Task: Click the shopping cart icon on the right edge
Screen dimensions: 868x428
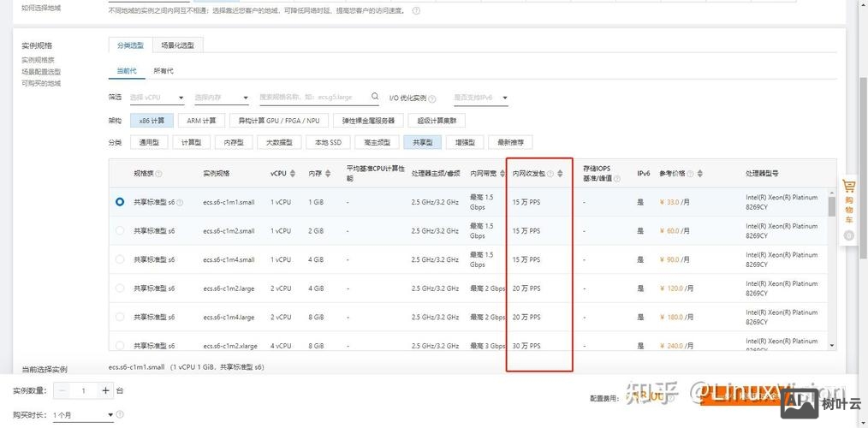Action: tap(849, 187)
